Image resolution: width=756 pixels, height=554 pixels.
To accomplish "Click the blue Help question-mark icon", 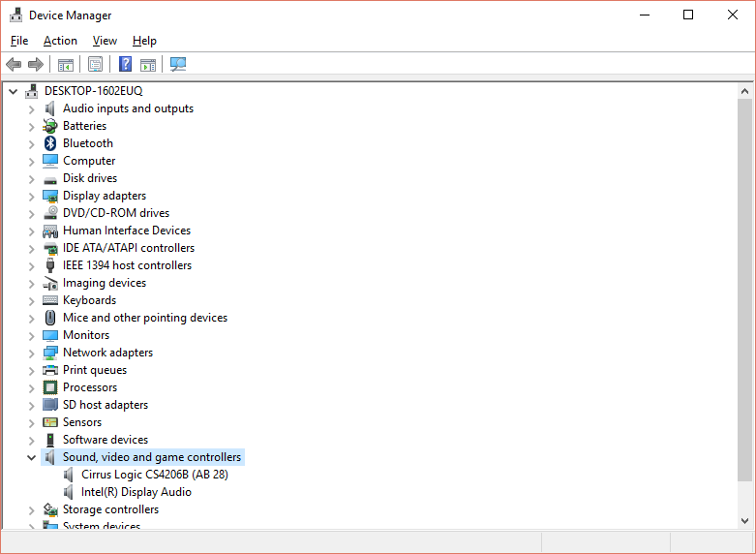I will coord(126,64).
